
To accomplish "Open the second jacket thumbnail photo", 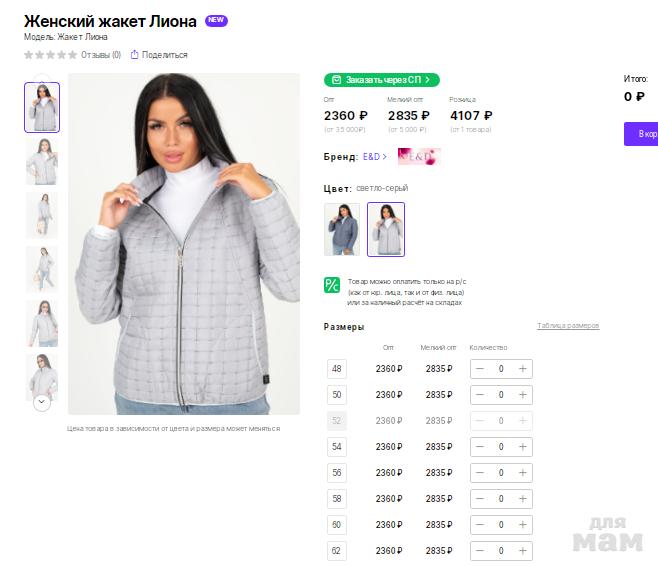I will point(42,162).
